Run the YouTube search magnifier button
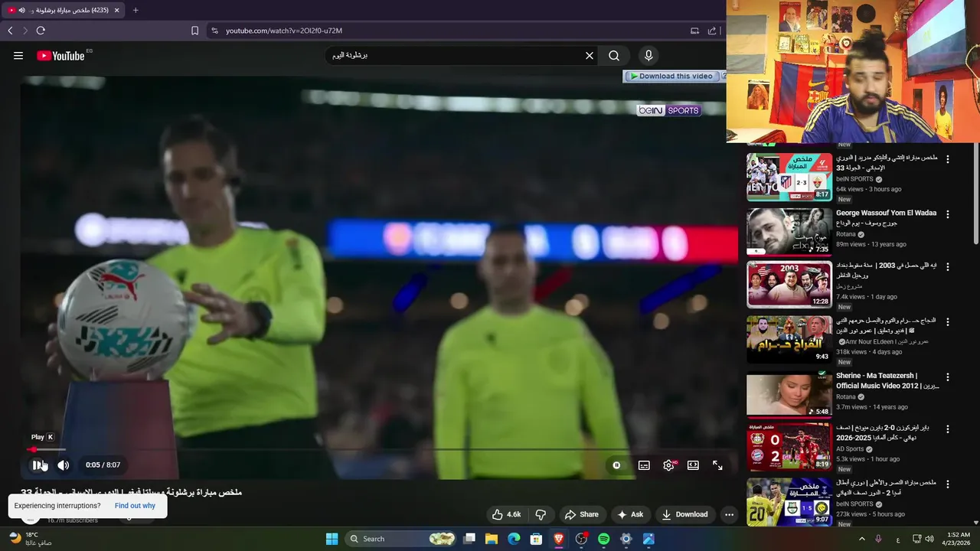980x551 pixels. 614,56
